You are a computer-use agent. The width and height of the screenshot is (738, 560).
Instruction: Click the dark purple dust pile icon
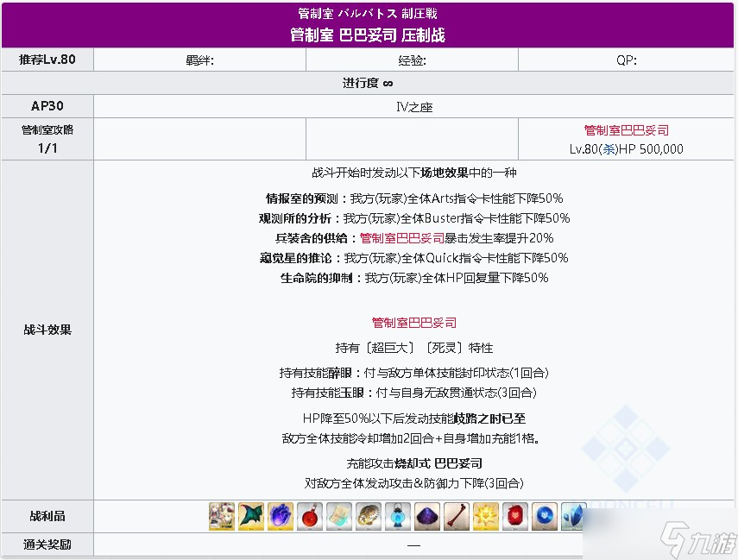point(427,516)
